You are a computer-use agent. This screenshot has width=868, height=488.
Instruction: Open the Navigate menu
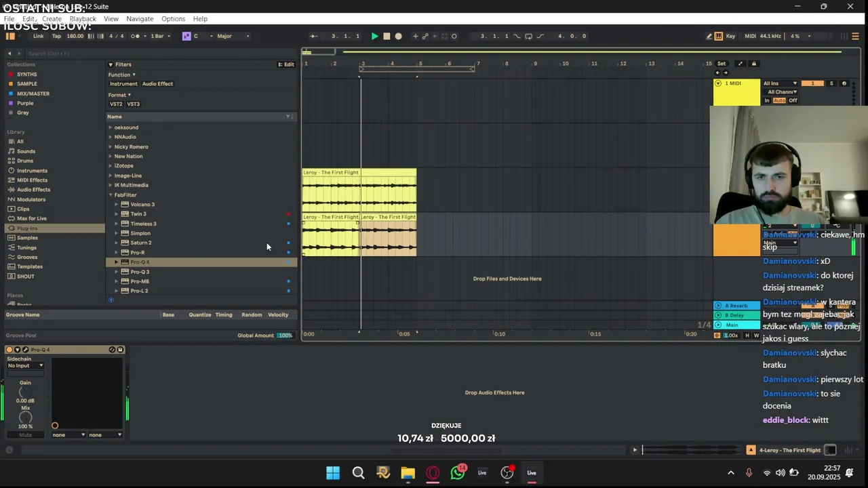click(x=140, y=18)
